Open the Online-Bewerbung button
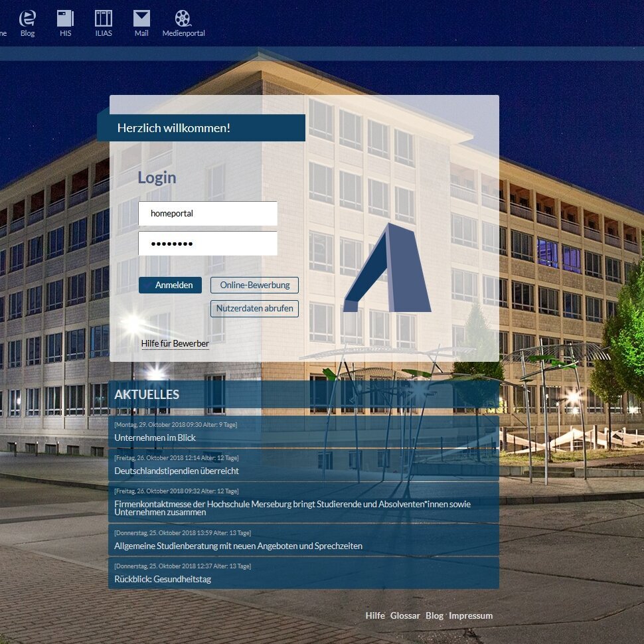 [x=254, y=285]
